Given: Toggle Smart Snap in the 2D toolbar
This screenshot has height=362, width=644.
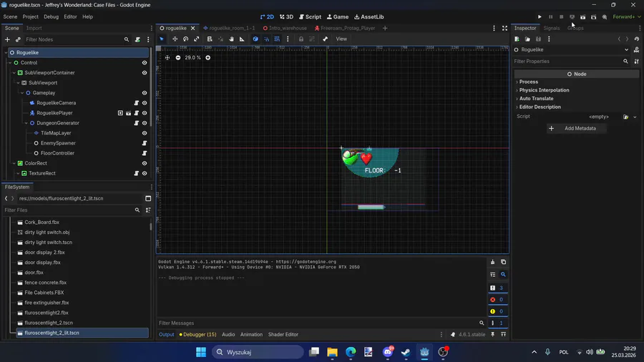Looking at the screenshot, I should (267, 39).
